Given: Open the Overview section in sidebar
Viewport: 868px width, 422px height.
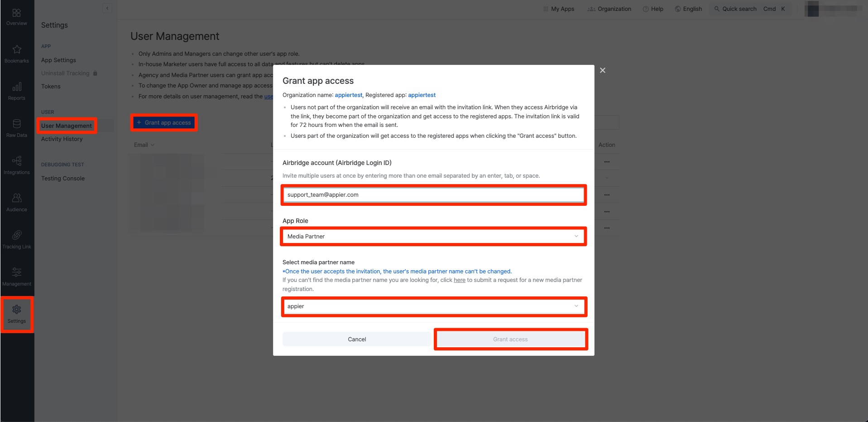Looking at the screenshot, I should pos(17,17).
